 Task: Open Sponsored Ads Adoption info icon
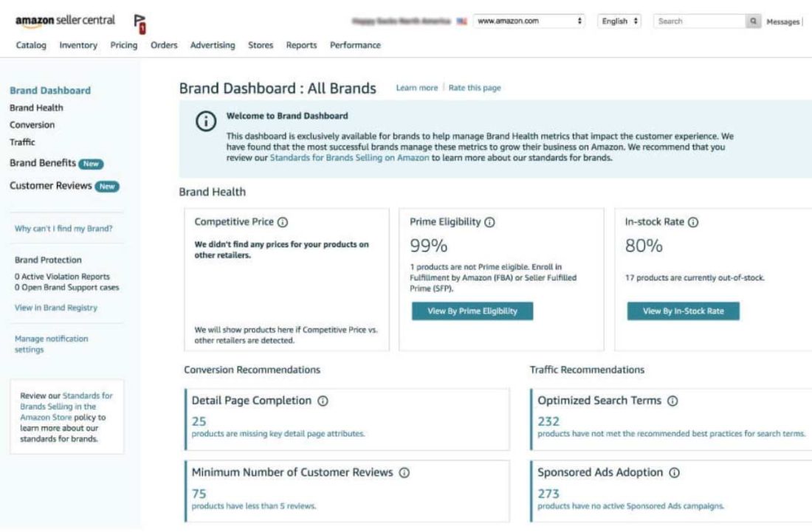coord(674,472)
